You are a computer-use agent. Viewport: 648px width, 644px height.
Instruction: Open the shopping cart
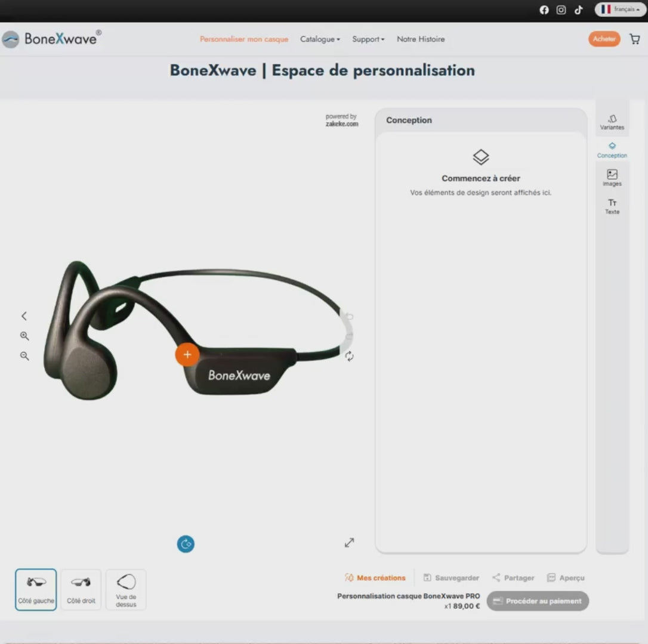coord(635,39)
